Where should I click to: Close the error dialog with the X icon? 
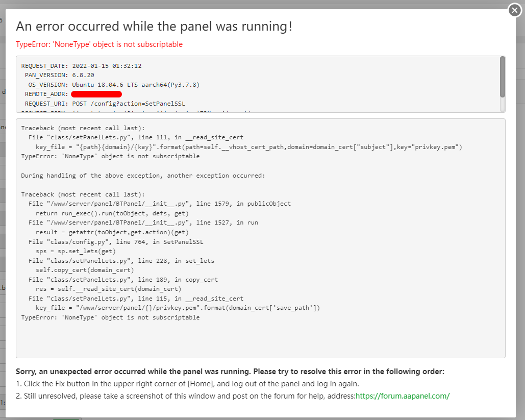pyautogui.click(x=514, y=10)
